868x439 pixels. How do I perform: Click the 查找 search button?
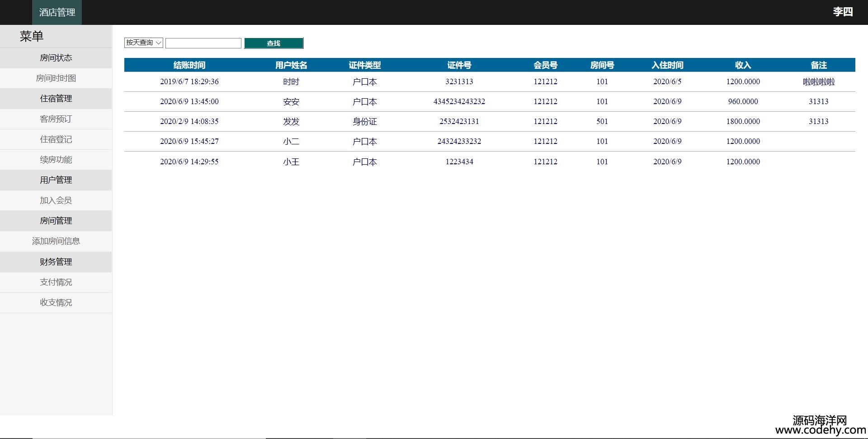(x=274, y=43)
